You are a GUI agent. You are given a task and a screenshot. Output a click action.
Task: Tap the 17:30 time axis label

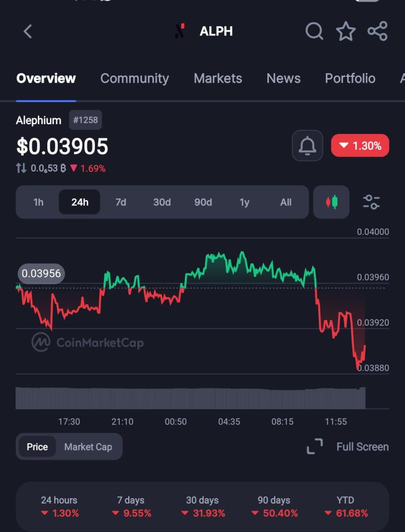tap(69, 422)
